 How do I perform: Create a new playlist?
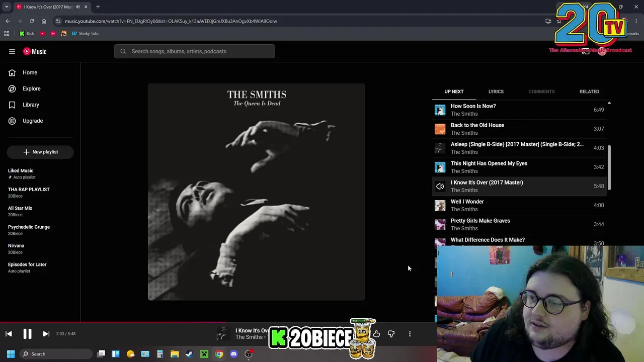pyautogui.click(x=40, y=152)
